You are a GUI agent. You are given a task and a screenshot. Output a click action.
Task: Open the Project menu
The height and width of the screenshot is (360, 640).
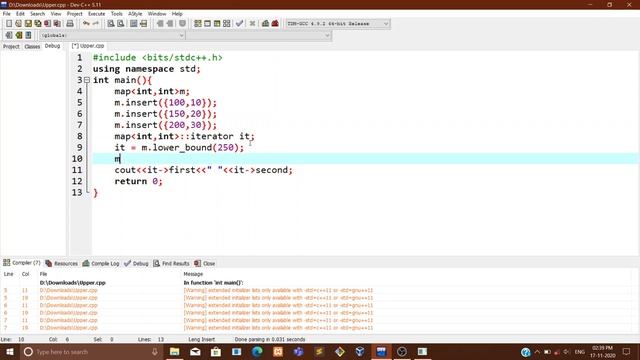point(75,14)
